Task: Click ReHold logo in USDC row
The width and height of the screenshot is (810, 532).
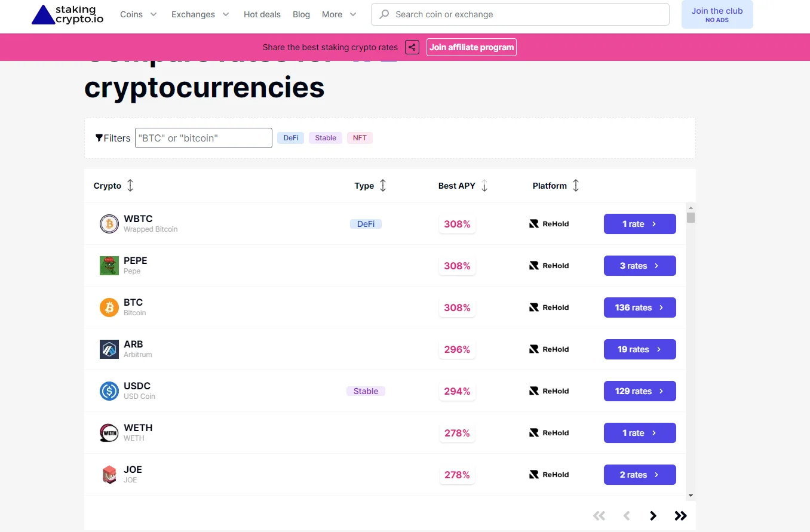Action: [x=549, y=391]
